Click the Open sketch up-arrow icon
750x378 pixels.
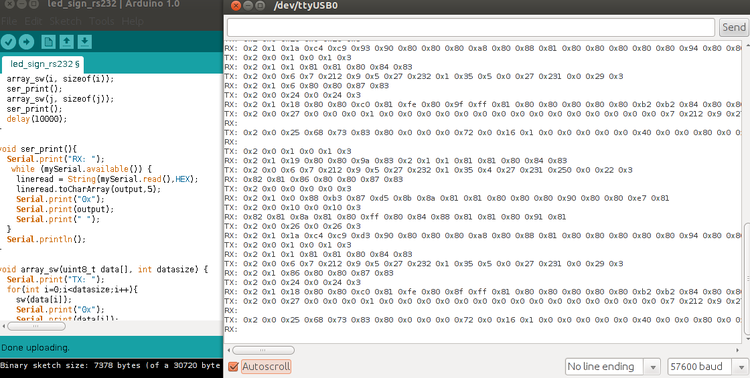click(x=66, y=42)
